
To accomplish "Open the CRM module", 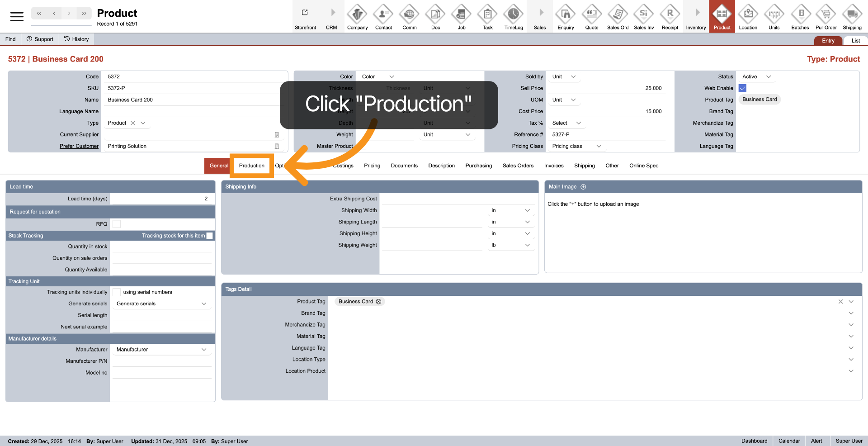I will click(x=331, y=16).
